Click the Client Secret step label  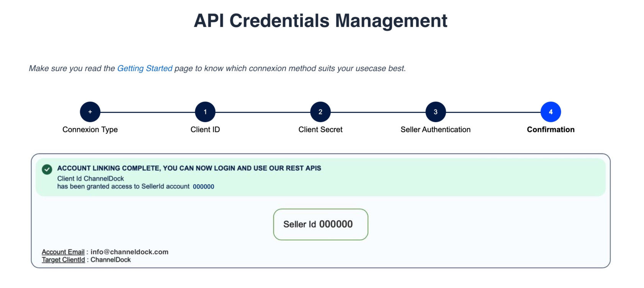click(x=320, y=130)
